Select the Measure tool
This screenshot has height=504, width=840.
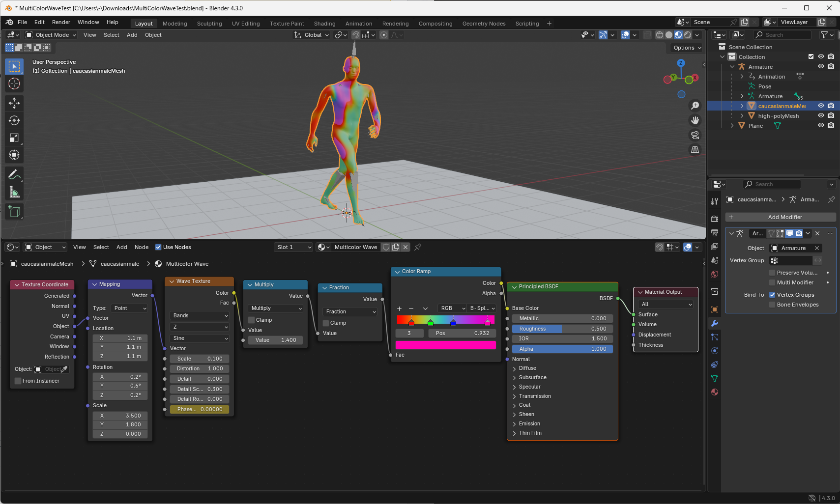(14, 192)
